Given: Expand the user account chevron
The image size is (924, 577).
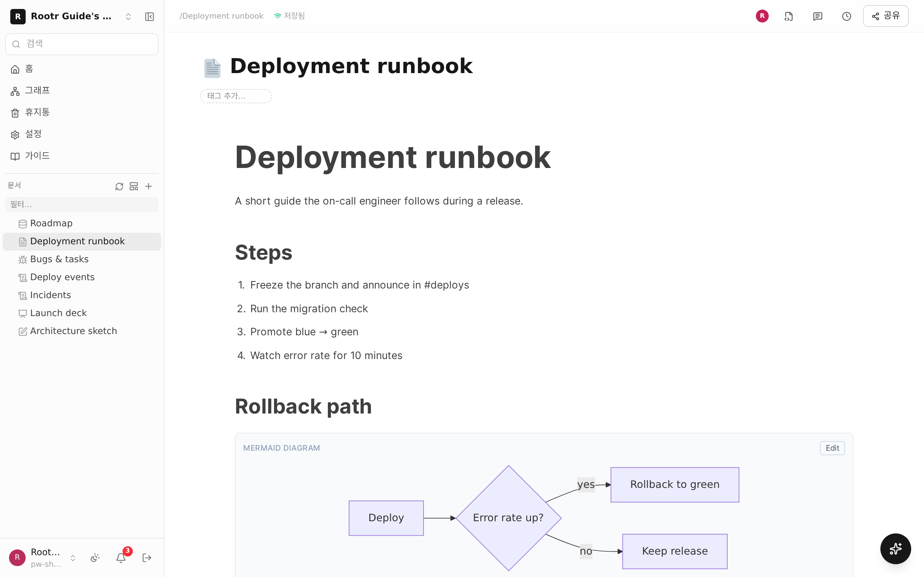Looking at the screenshot, I should pos(73,558).
